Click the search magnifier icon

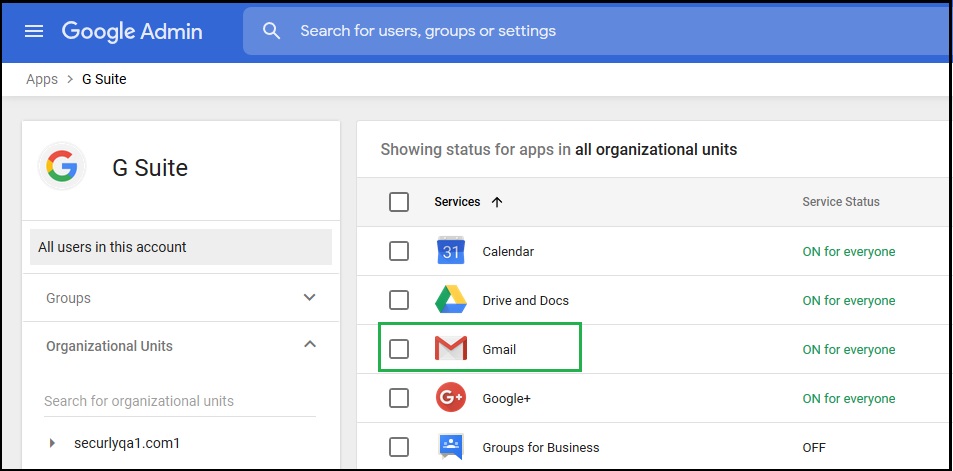coord(272,31)
